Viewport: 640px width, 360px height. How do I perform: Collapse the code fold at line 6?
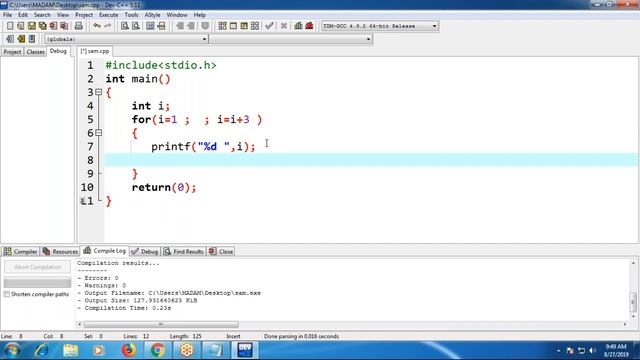[98, 133]
